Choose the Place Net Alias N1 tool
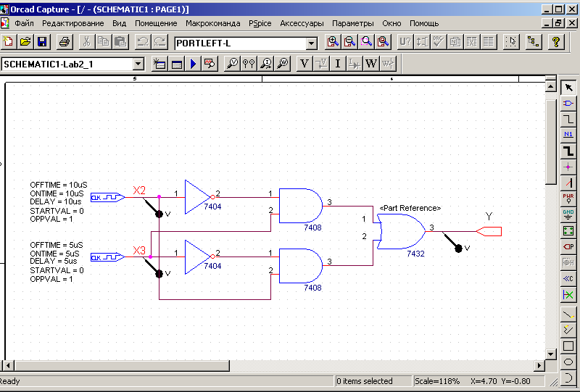 568,135
